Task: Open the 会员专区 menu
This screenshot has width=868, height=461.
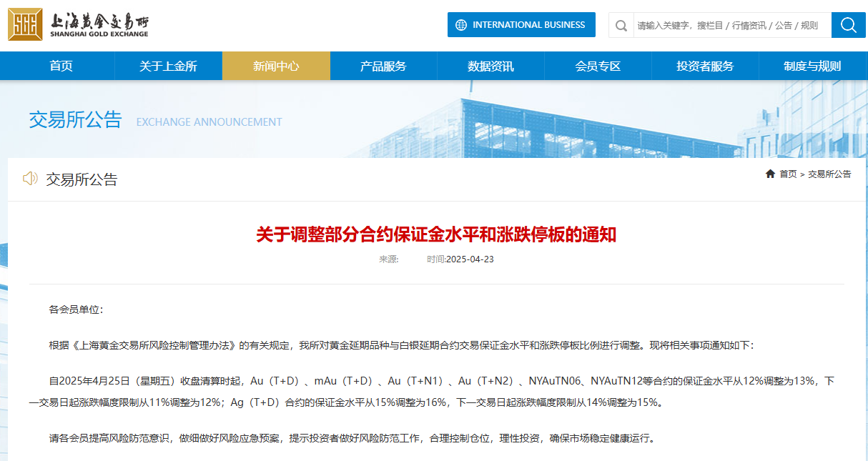Action: click(x=598, y=66)
